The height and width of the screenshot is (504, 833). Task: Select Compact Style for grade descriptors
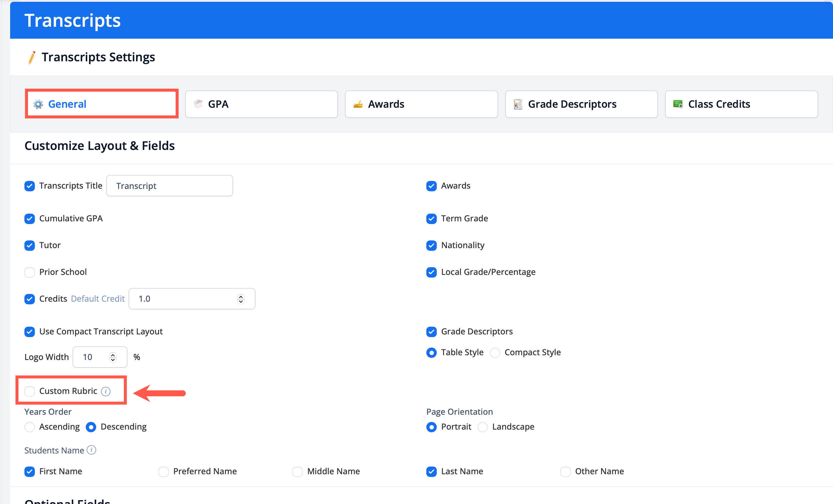[495, 352]
